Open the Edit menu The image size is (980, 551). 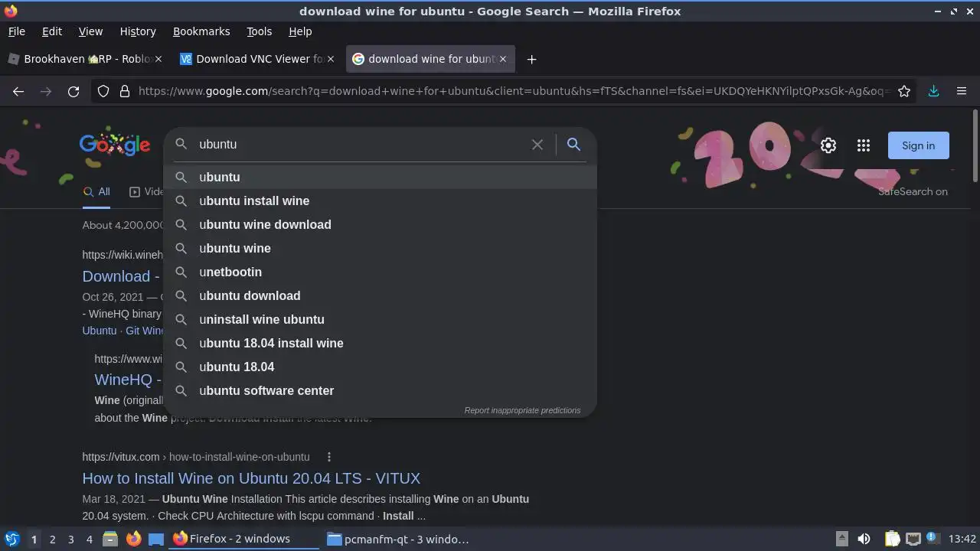(52, 31)
